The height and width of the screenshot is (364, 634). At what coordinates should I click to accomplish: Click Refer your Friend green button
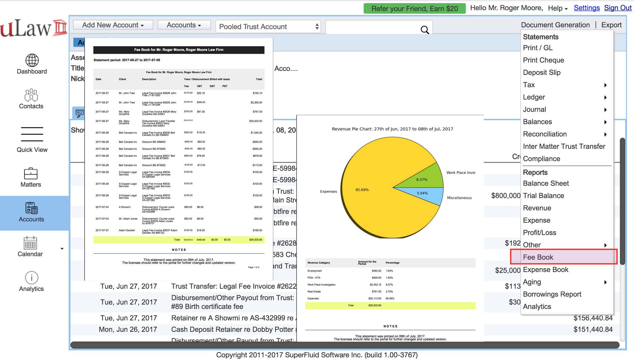(x=414, y=9)
